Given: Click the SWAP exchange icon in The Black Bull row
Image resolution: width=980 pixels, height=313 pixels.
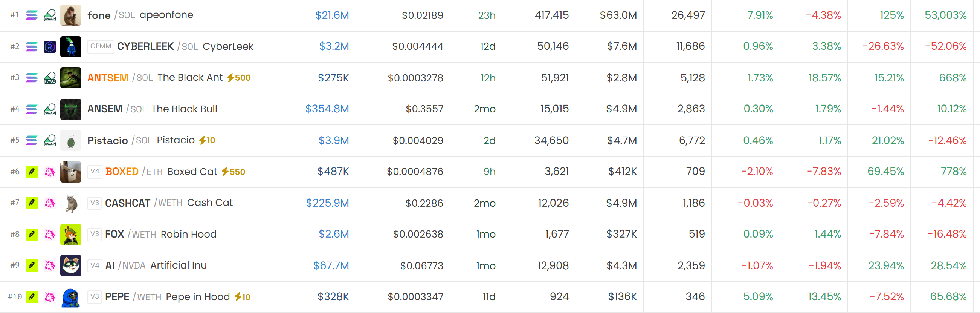Looking at the screenshot, I should coord(50,109).
